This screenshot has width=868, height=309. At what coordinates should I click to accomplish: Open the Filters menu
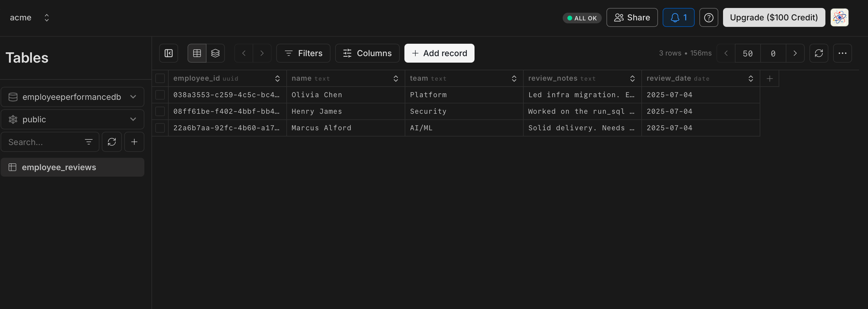pos(303,53)
